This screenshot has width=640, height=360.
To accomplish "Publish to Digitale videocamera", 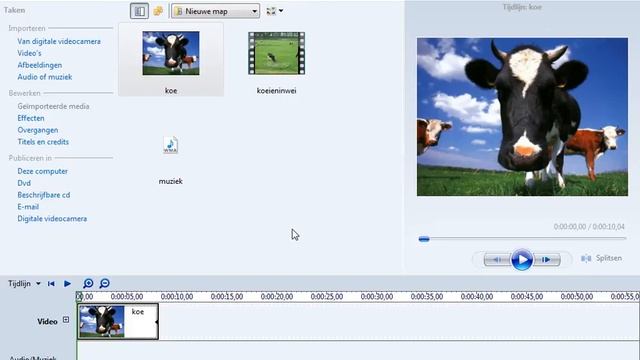I will pos(52,218).
